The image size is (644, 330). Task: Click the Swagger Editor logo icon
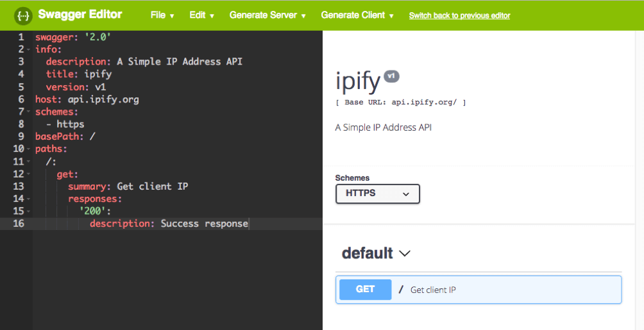coord(23,15)
